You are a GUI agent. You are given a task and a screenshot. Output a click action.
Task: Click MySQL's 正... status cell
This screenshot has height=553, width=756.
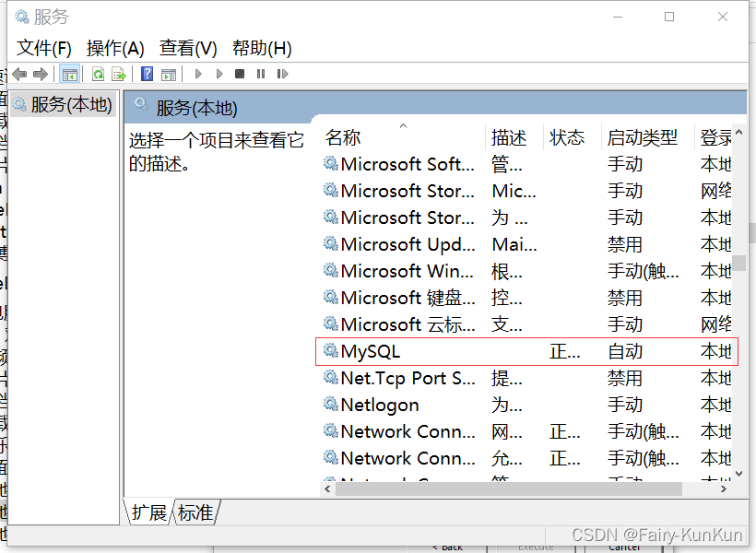click(x=565, y=352)
